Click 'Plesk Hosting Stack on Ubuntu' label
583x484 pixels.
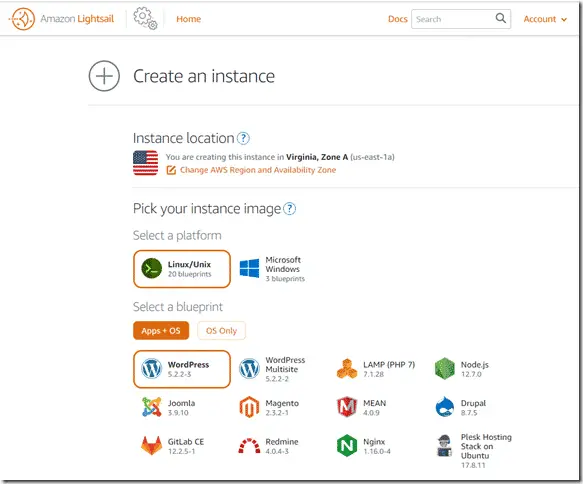click(x=486, y=446)
